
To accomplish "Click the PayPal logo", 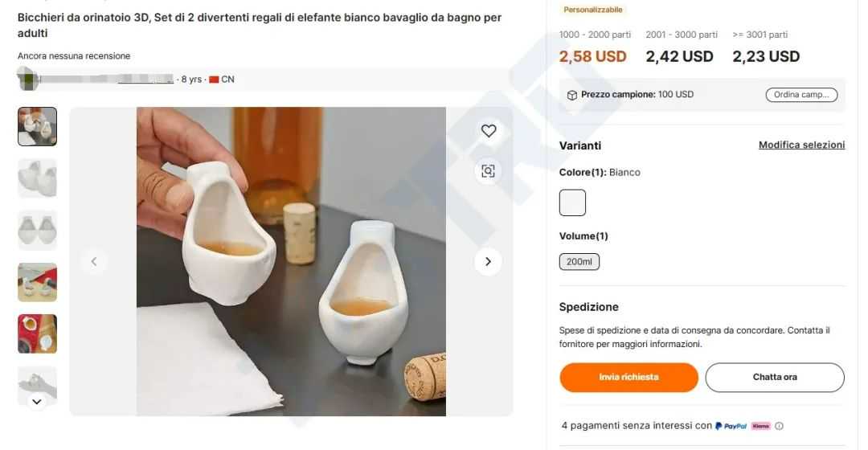I will [731, 426].
